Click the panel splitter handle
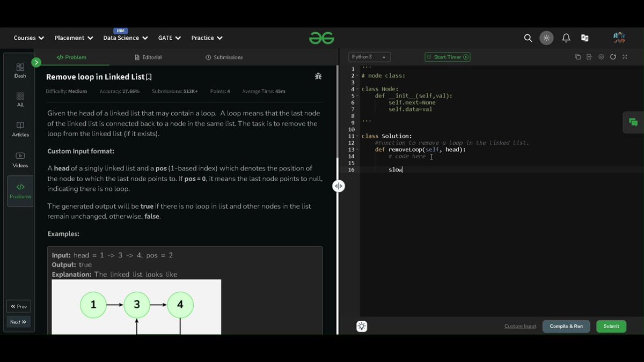The width and height of the screenshot is (644, 362). (339, 186)
